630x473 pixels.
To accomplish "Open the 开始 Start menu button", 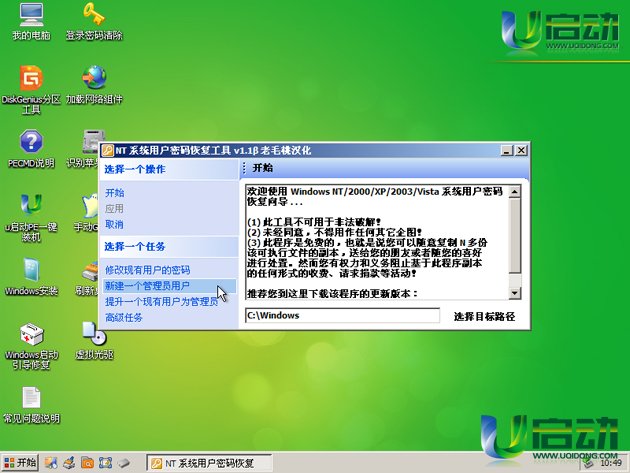I will [x=20, y=462].
